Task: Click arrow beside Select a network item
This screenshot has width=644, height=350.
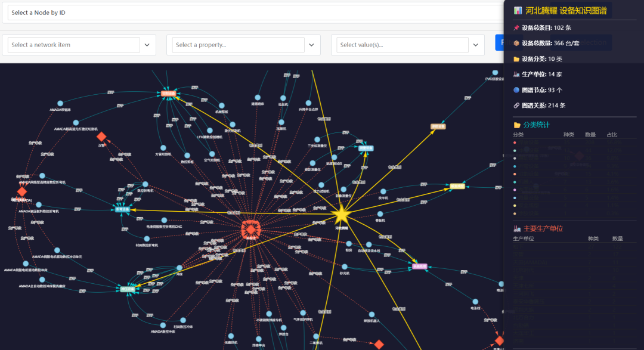Action: click(147, 45)
